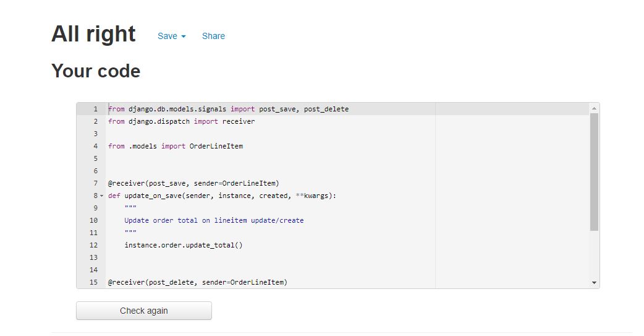Click the 'Your code' heading
This screenshot has height=336, width=644.
pyautogui.click(x=96, y=71)
